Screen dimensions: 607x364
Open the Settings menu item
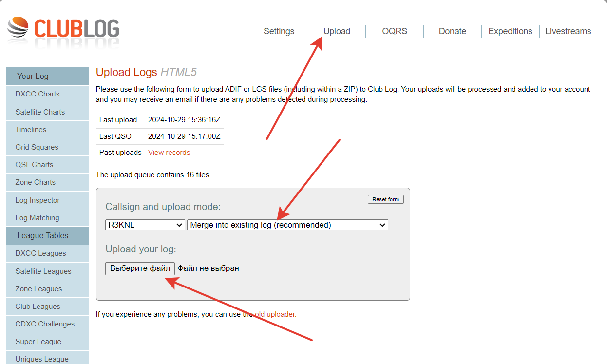point(279,31)
